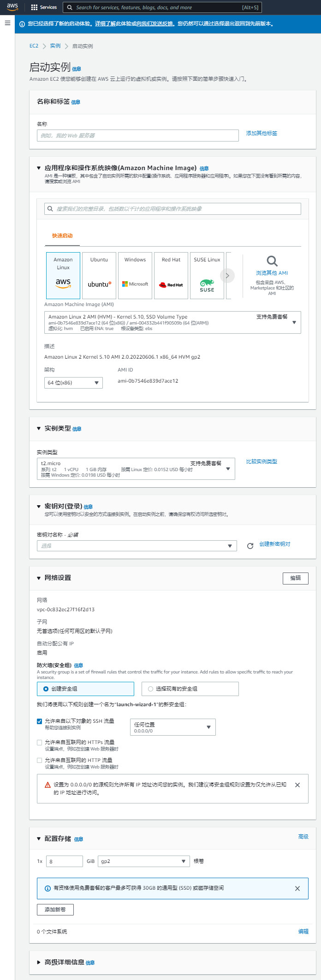Click the add new volume button

pos(55,909)
